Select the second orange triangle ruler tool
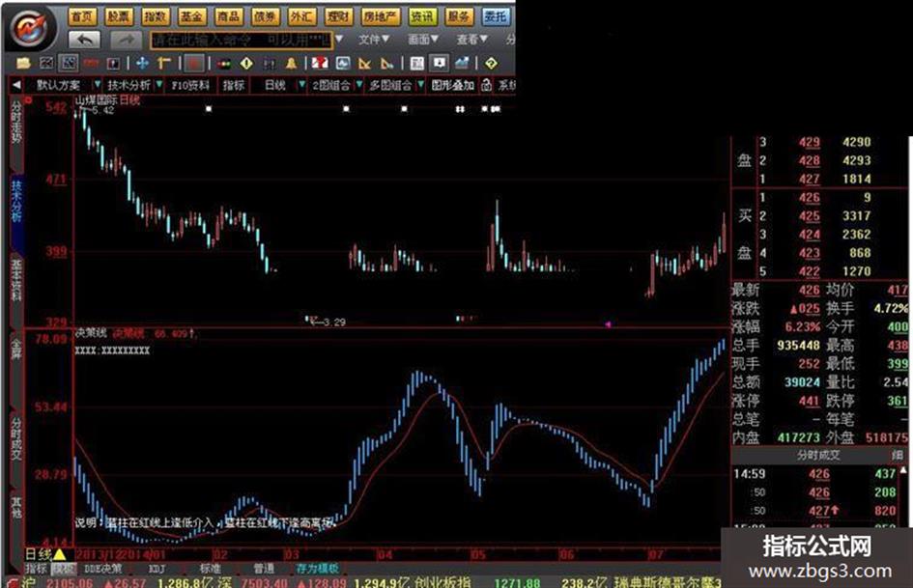This screenshot has width=913, height=588. tap(386, 63)
